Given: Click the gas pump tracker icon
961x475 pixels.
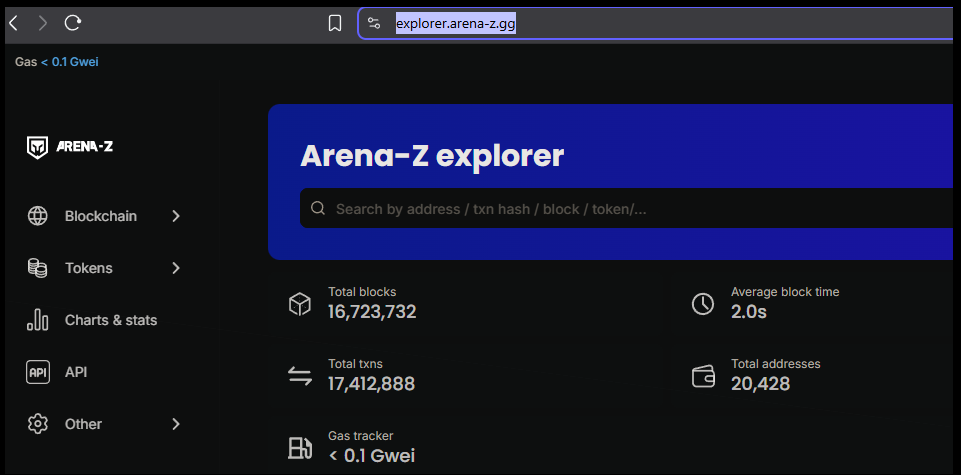Looking at the screenshot, I should pos(300,447).
